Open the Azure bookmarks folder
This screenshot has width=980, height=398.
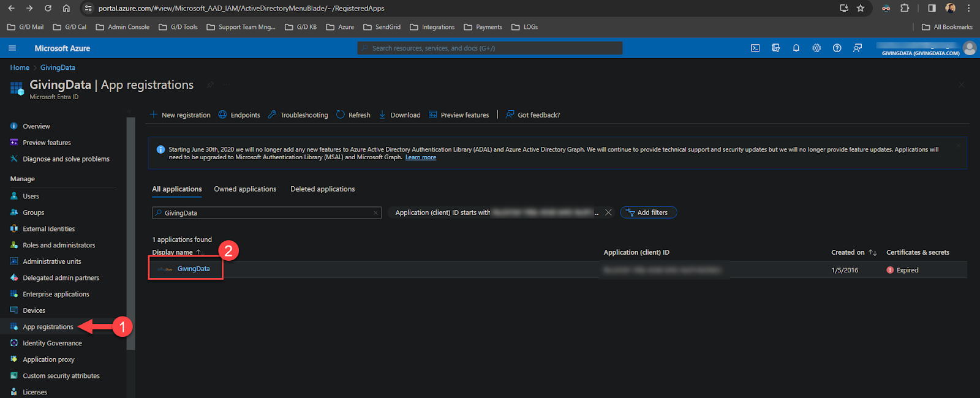(340, 27)
